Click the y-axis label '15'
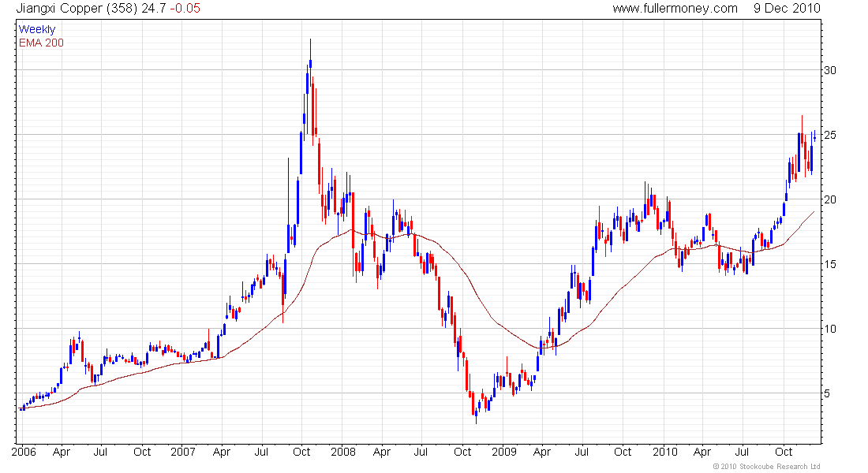This screenshot has width=868, height=473. tap(830, 264)
